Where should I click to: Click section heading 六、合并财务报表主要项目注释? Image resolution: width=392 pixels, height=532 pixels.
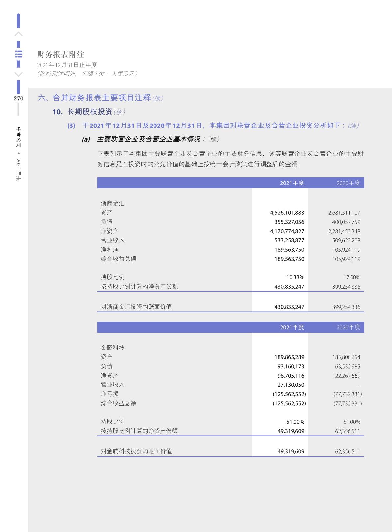(95, 98)
